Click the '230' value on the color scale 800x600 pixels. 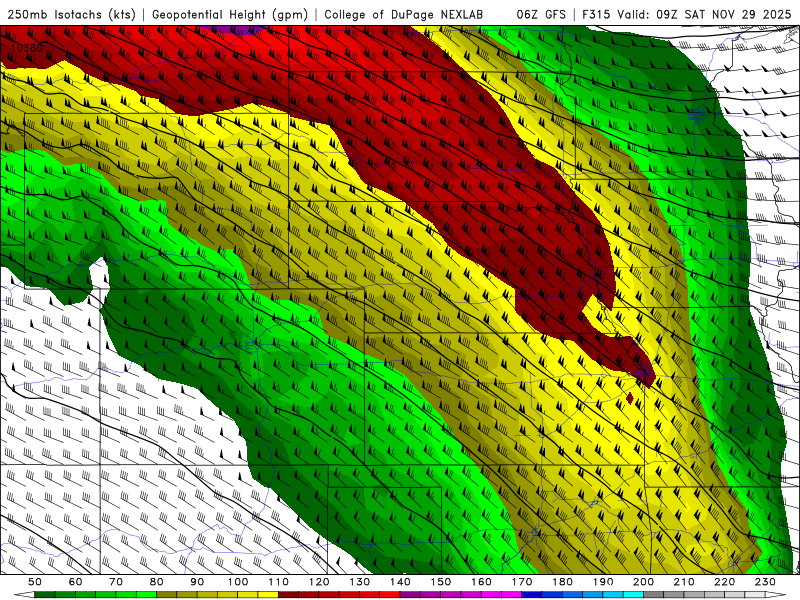click(x=765, y=582)
